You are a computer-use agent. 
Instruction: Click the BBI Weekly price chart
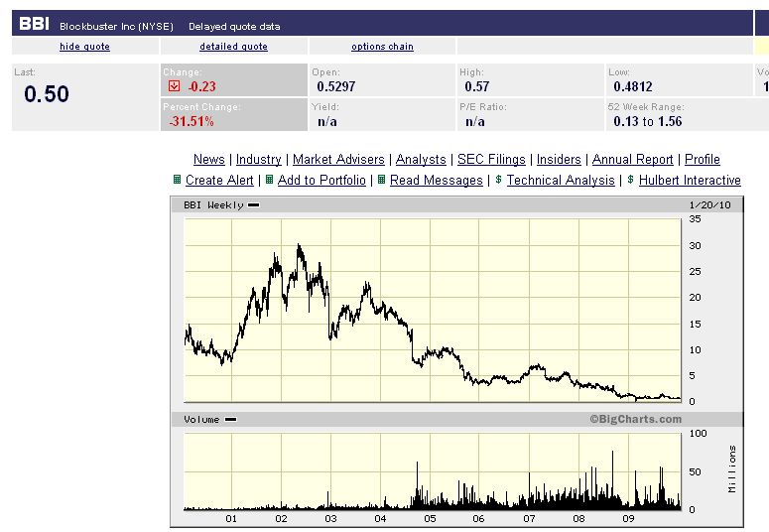(433, 311)
